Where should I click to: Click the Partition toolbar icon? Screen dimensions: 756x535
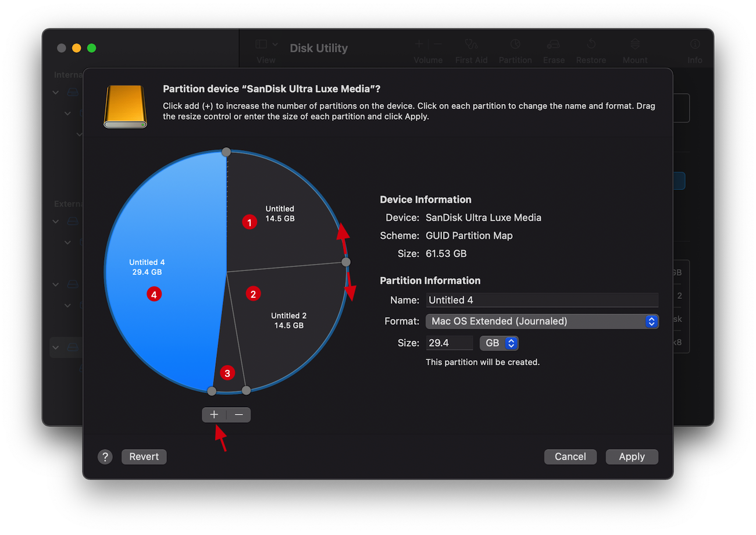[515, 45]
